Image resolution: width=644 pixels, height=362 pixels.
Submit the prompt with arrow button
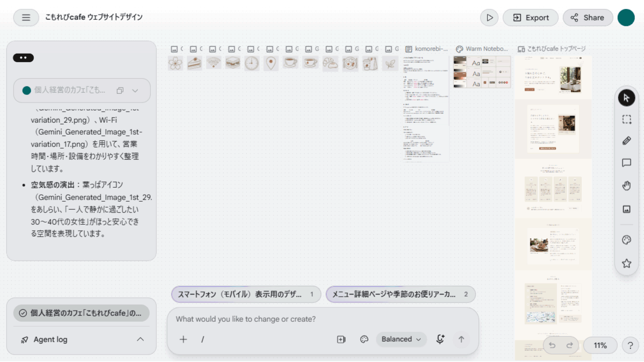click(x=461, y=339)
